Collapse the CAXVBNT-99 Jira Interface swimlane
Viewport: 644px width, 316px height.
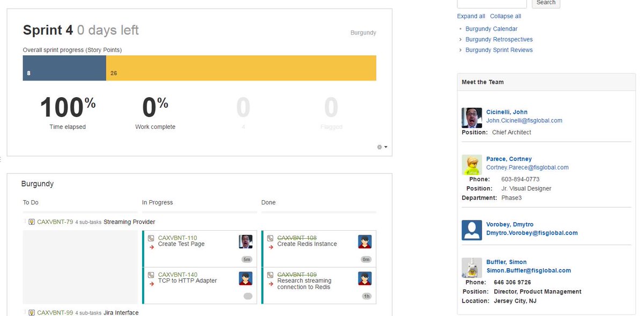[x=25, y=313]
